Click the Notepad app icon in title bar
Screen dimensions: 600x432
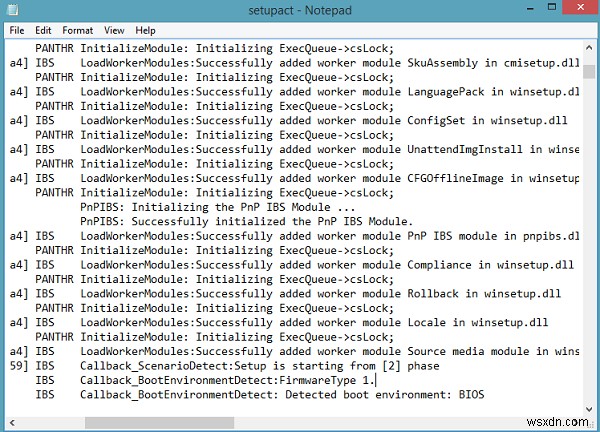point(14,11)
